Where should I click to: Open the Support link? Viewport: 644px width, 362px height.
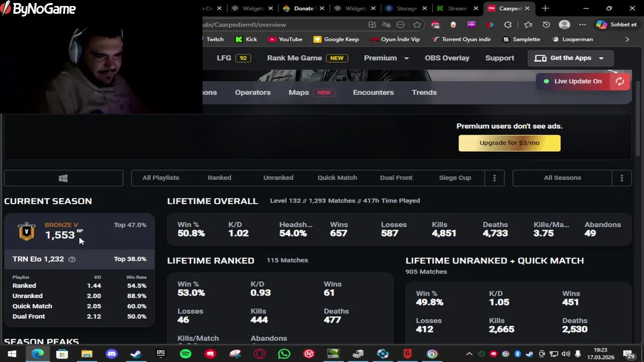click(500, 58)
